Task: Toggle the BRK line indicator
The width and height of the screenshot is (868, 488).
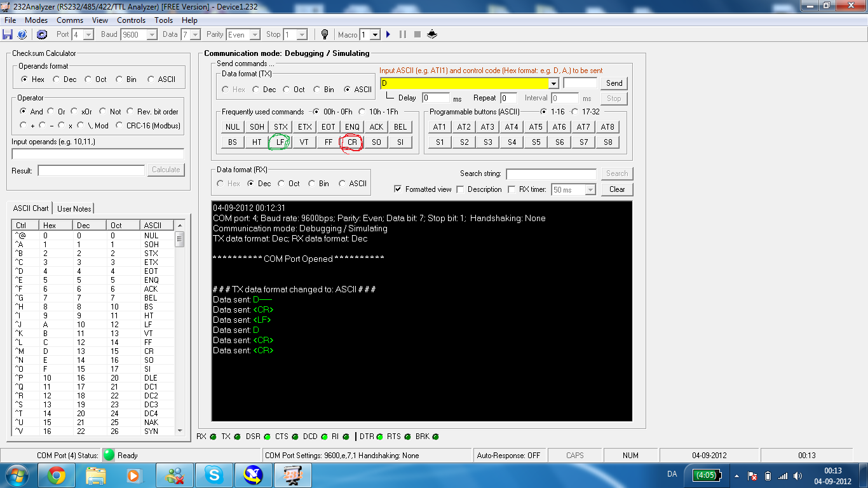Action: [x=436, y=437]
